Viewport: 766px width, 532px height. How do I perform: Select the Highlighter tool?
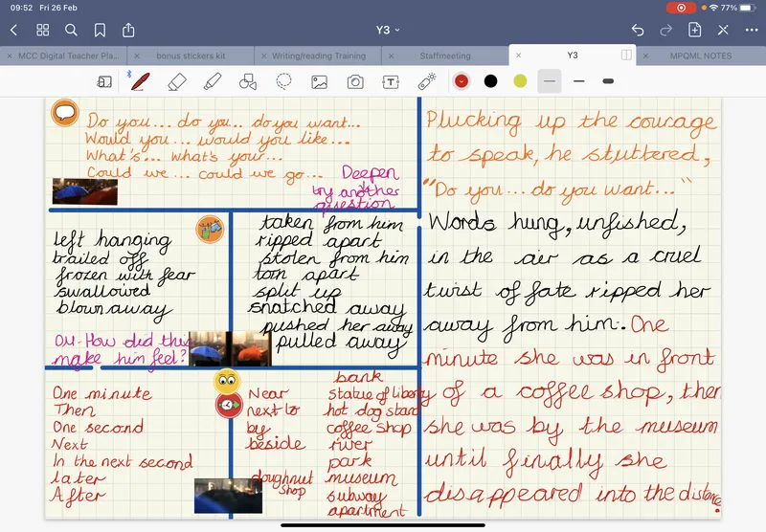tap(212, 81)
